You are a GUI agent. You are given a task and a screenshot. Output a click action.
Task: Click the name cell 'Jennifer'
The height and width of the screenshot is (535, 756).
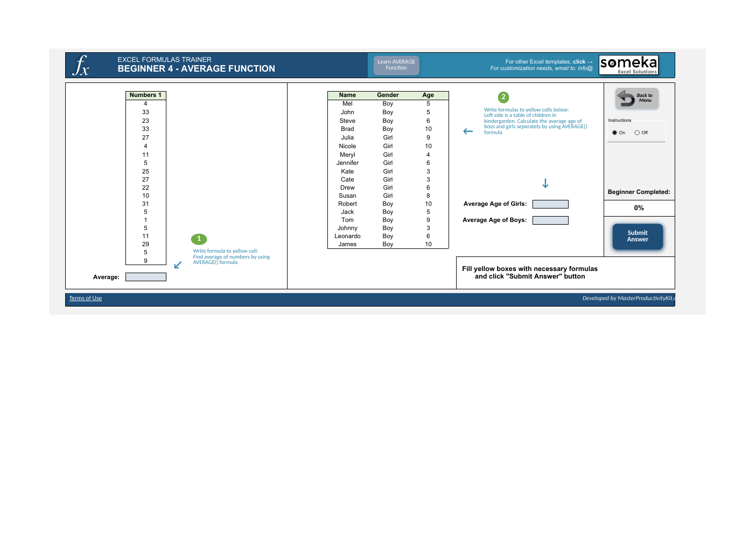[x=347, y=163]
